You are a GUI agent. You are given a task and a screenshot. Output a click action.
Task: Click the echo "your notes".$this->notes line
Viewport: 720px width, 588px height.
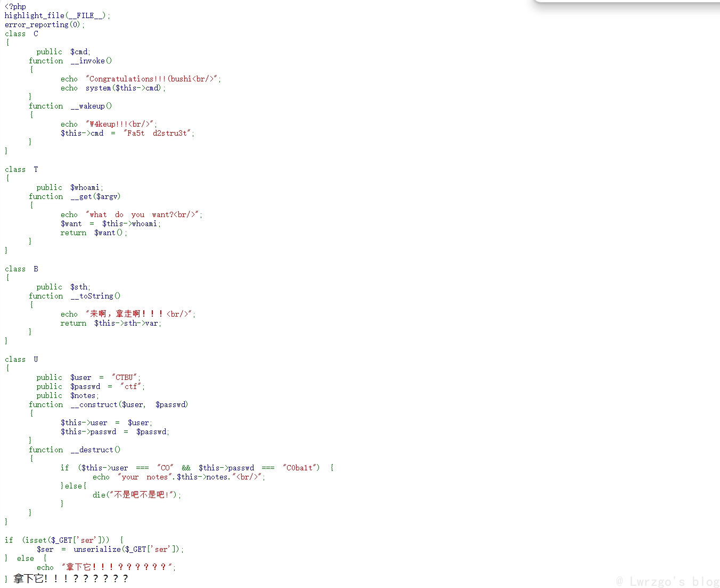coord(179,477)
